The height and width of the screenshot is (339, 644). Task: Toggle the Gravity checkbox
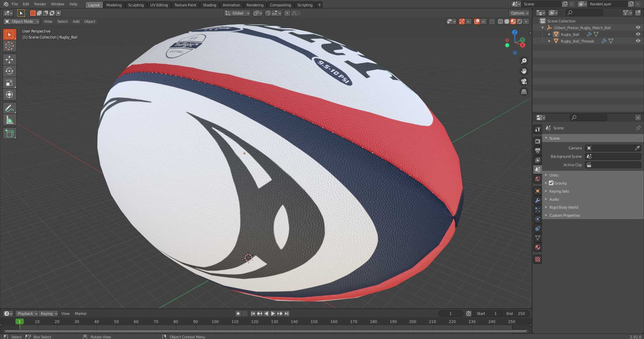(551, 183)
